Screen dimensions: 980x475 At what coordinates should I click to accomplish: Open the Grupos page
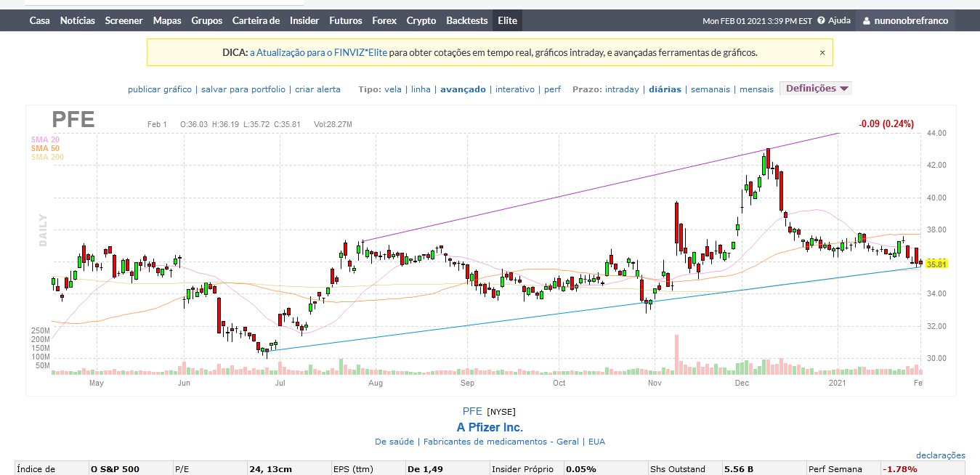(207, 20)
